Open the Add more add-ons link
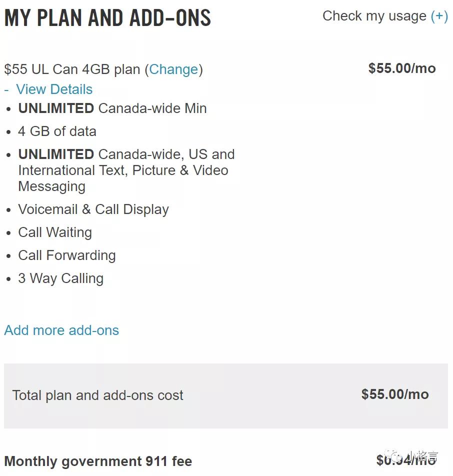Viewport: 453px width, 476px height. 61,330
